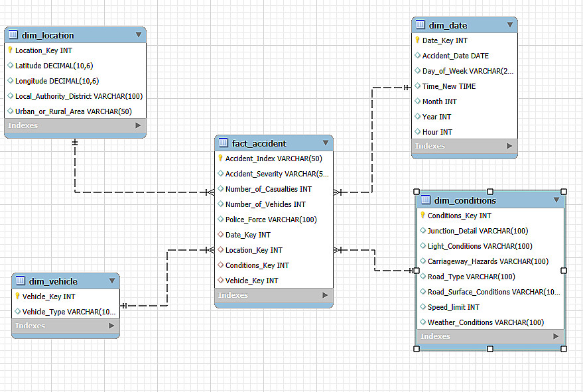Screen dimensions: 583x392
Task: Expand Indexes section of fact_accident
Action: (325, 295)
